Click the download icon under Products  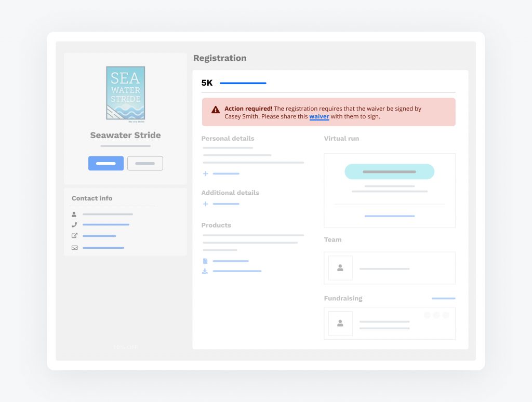point(205,271)
